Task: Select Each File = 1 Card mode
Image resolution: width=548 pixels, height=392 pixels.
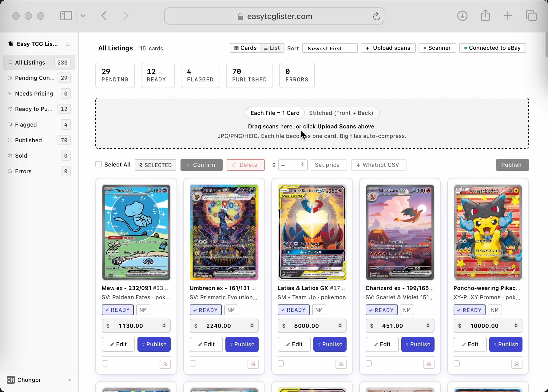Action: click(275, 113)
